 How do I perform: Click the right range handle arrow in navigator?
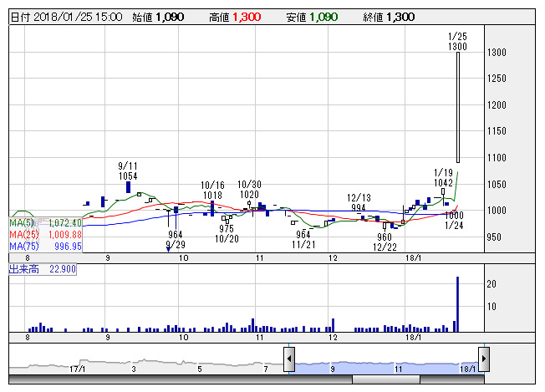coord(483,360)
